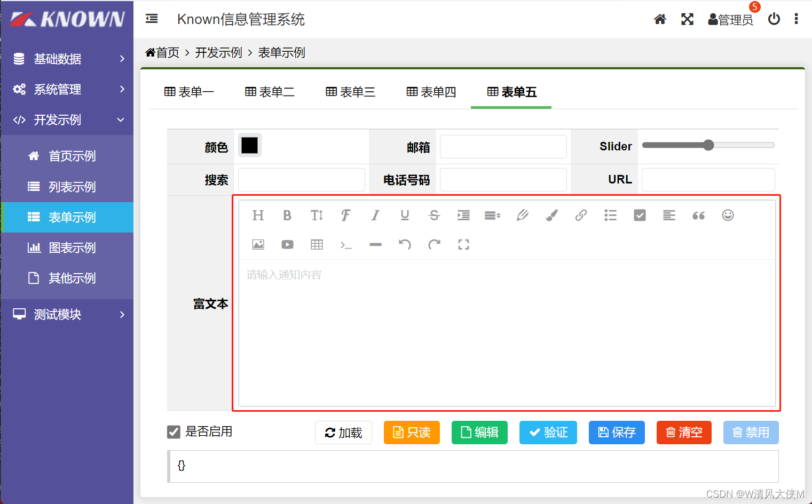Focus the URL input field
812x504 pixels.
(708, 180)
